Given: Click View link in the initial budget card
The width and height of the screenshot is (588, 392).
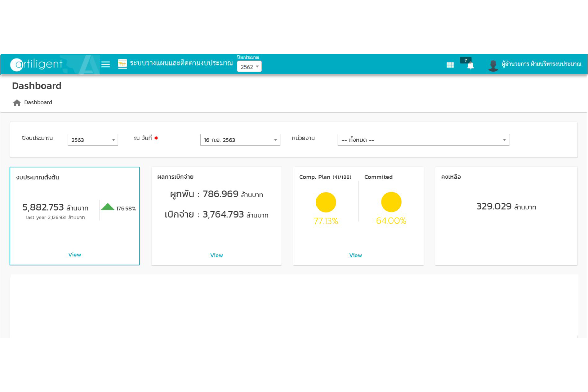Looking at the screenshot, I should (75, 255).
